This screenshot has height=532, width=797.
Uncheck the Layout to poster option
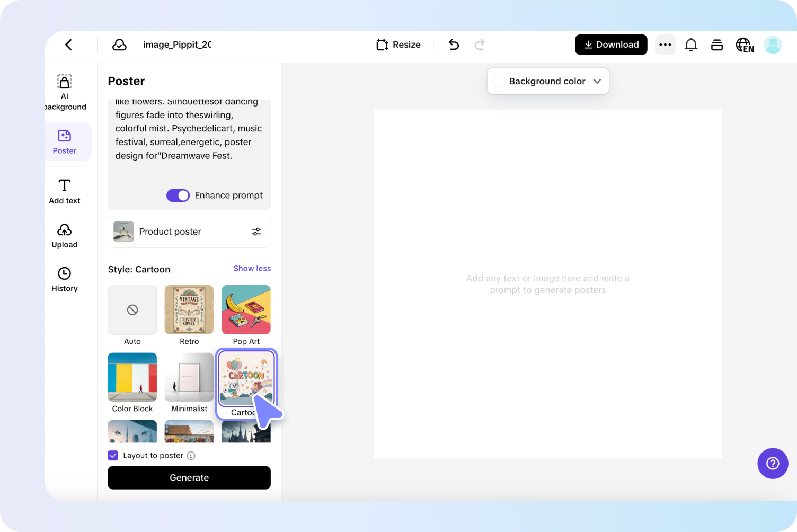tap(113, 455)
